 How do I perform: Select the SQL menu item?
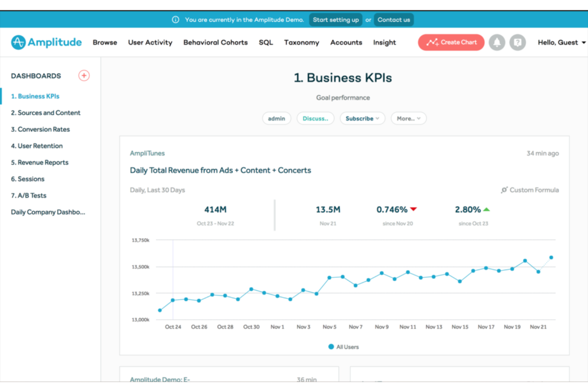[x=266, y=42]
